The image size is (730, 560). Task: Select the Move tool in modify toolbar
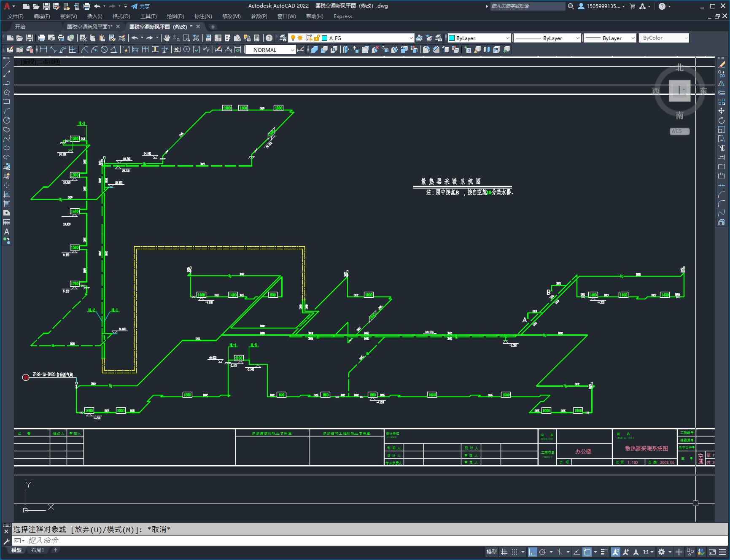click(x=722, y=111)
